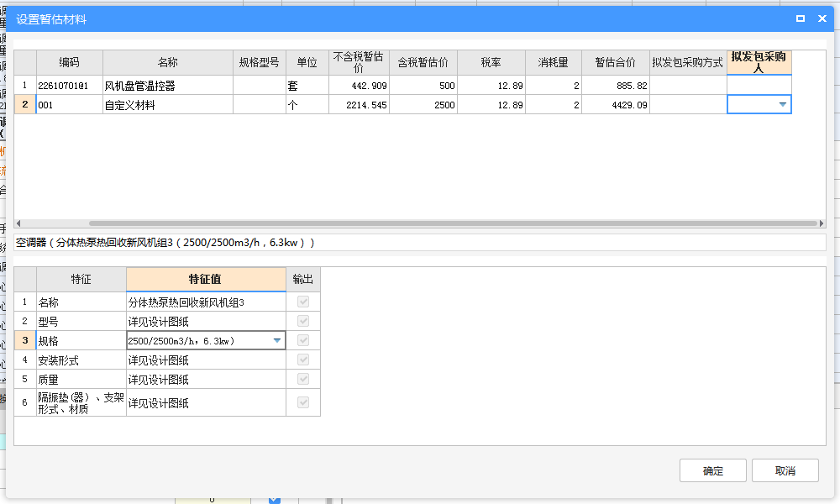
Task: Expand the 规格 feature value dropdown
Action: [276, 341]
